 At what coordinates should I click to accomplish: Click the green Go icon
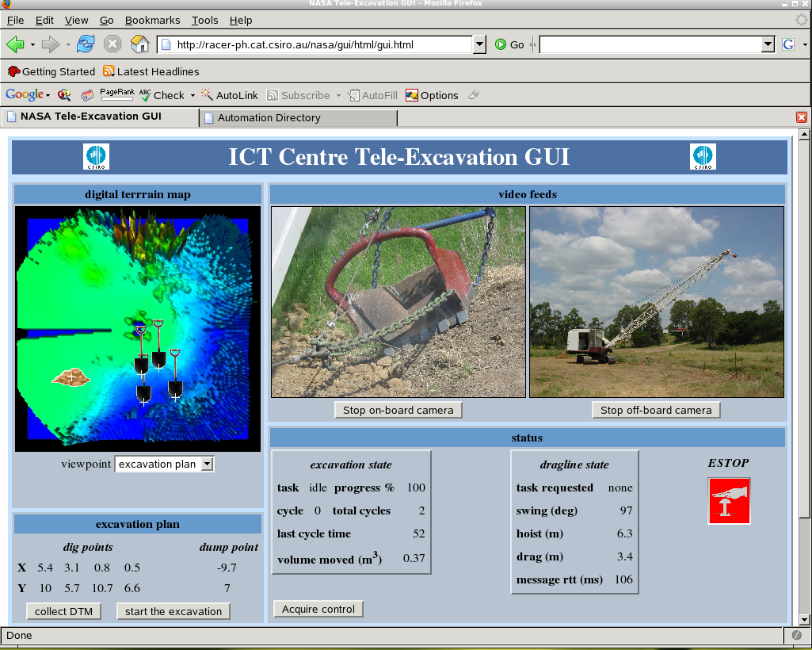point(501,45)
